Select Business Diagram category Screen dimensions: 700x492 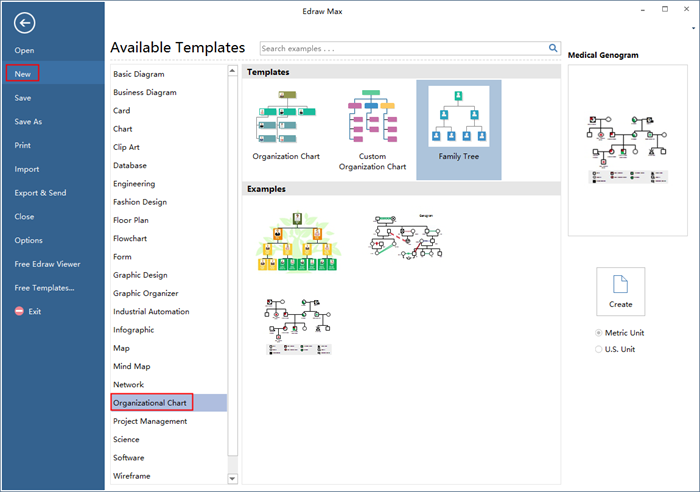pyautogui.click(x=145, y=92)
